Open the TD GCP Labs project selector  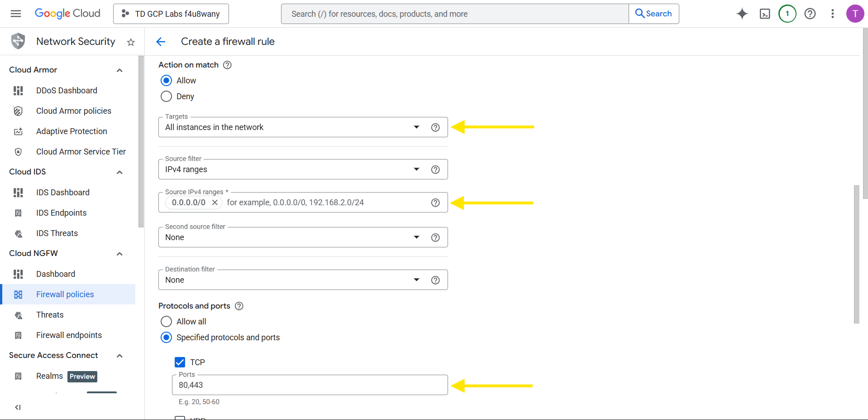(171, 14)
